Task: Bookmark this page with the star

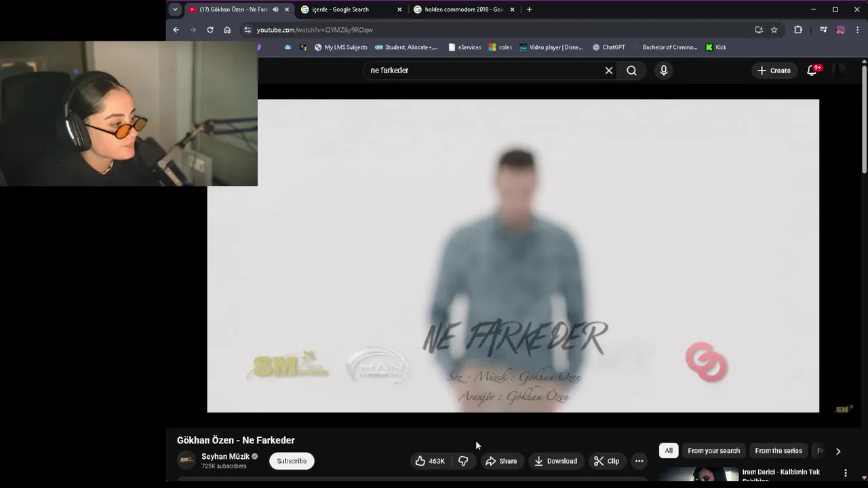Action: coord(774,30)
